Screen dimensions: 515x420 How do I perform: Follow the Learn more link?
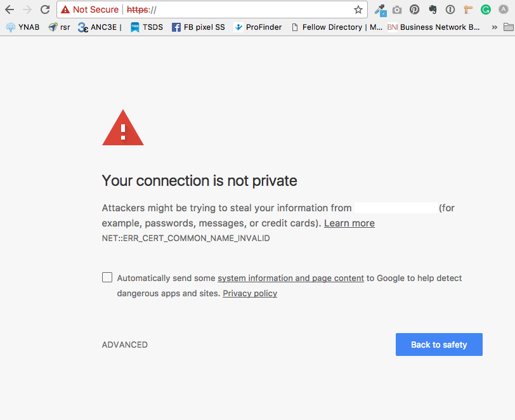pyautogui.click(x=349, y=223)
